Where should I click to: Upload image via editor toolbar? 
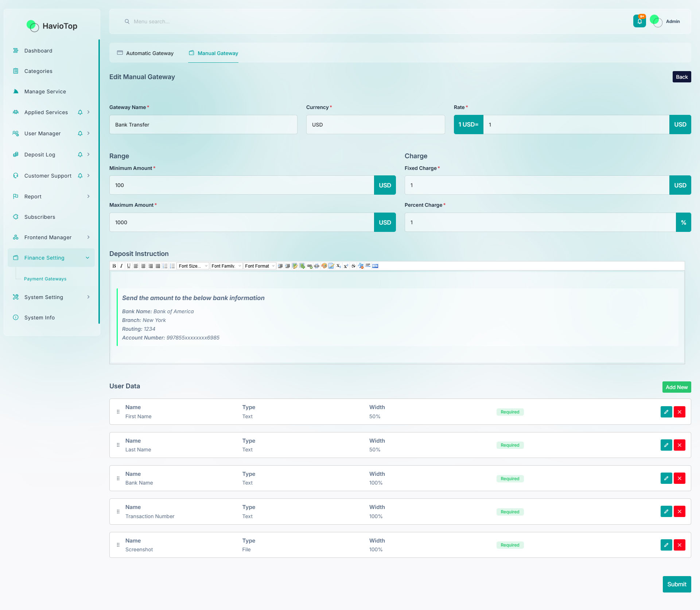point(302,266)
